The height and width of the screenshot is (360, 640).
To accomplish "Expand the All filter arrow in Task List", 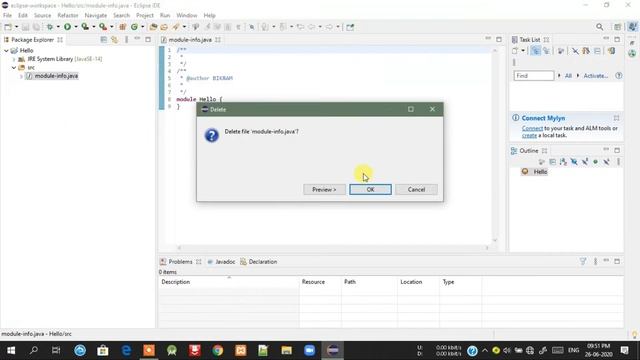I will (x=559, y=76).
